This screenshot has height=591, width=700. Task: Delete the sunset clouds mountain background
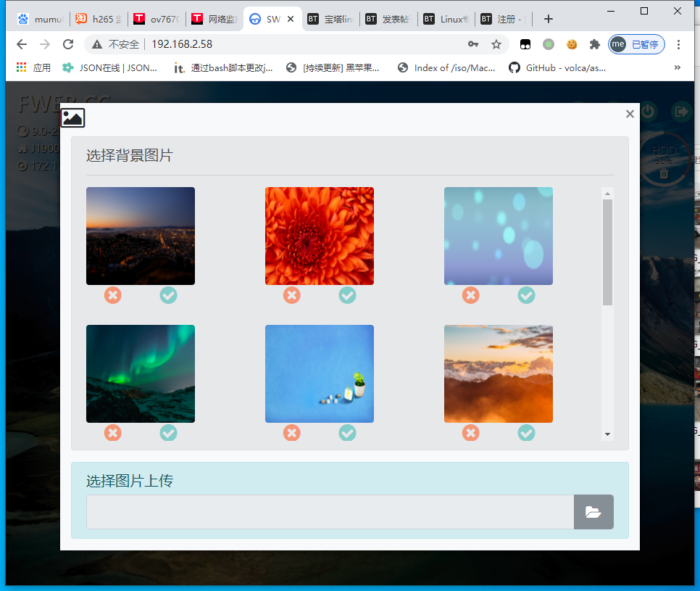pyautogui.click(x=470, y=433)
